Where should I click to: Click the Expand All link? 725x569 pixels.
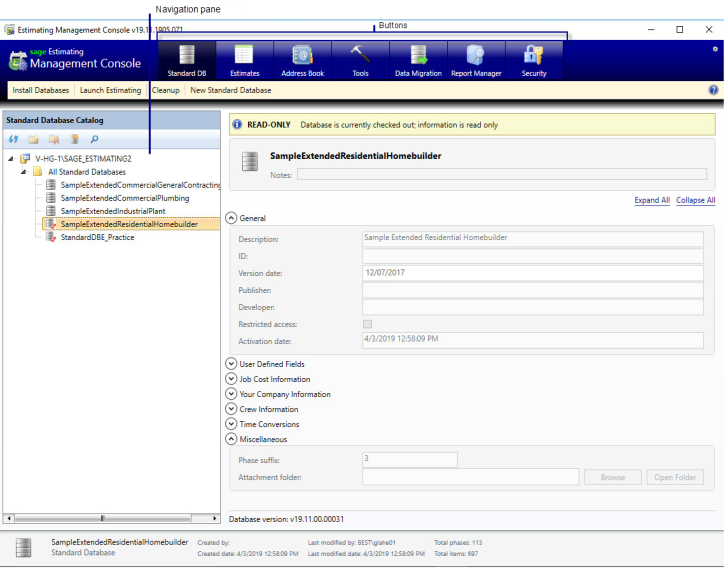coord(652,200)
